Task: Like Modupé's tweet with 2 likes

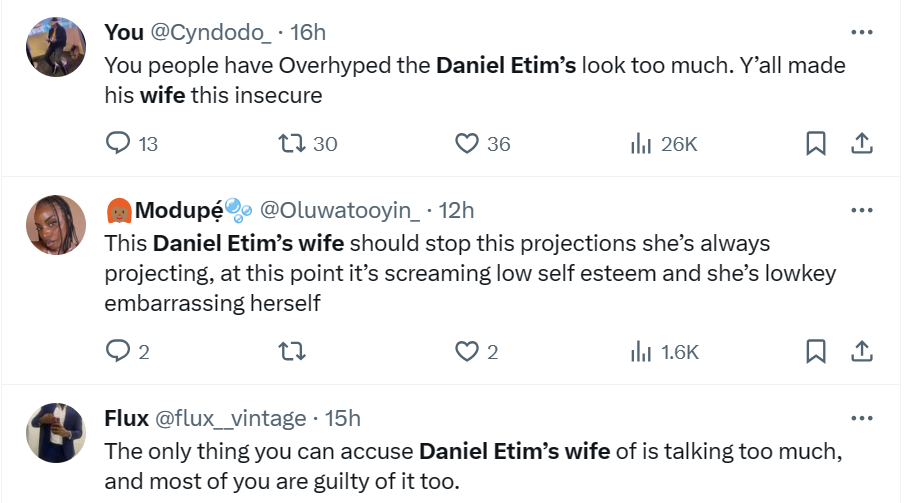Action: pyautogui.click(x=466, y=351)
